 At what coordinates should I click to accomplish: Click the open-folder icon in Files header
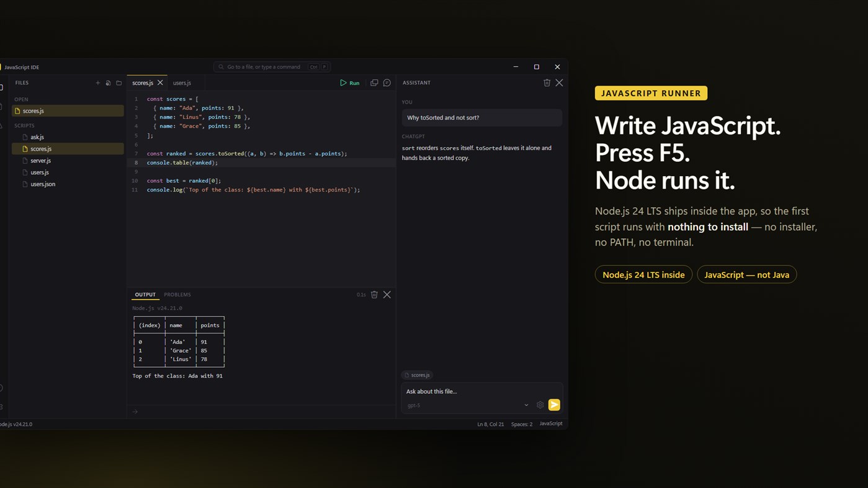(x=119, y=83)
